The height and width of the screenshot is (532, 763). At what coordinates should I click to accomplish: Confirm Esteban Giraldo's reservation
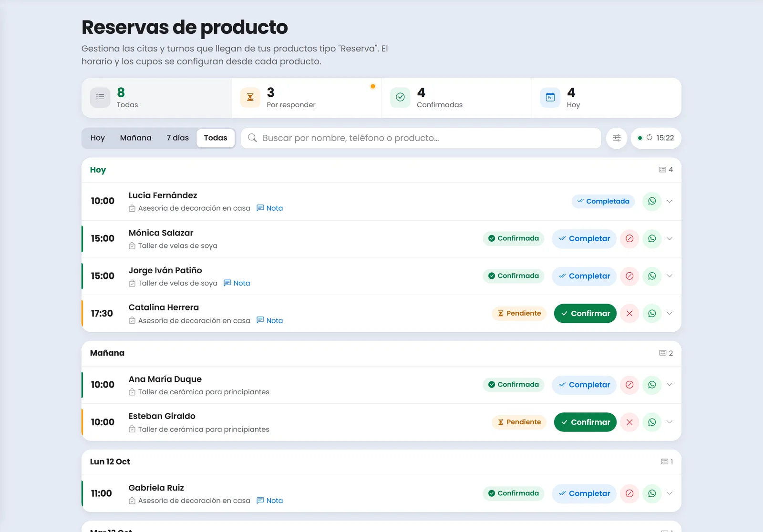585,422
